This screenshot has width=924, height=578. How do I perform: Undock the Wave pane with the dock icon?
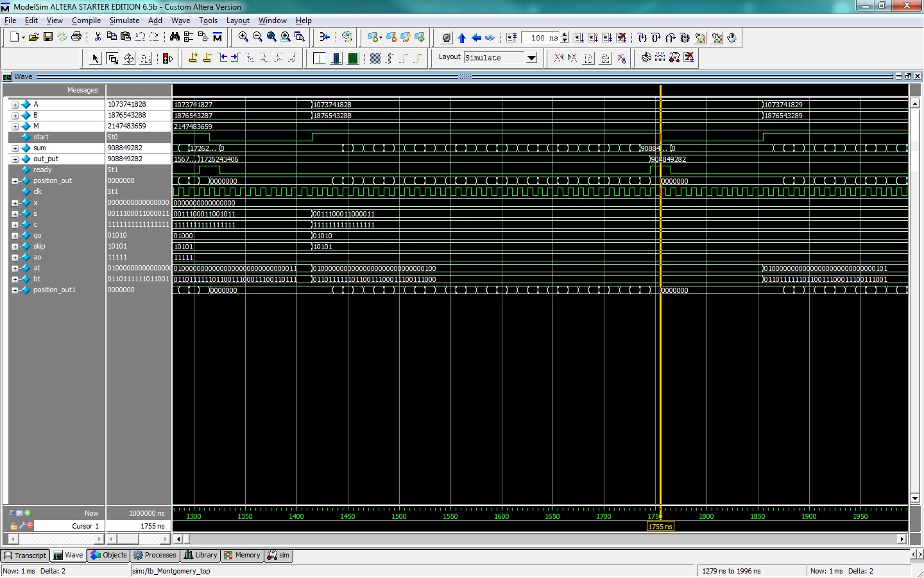pos(908,76)
